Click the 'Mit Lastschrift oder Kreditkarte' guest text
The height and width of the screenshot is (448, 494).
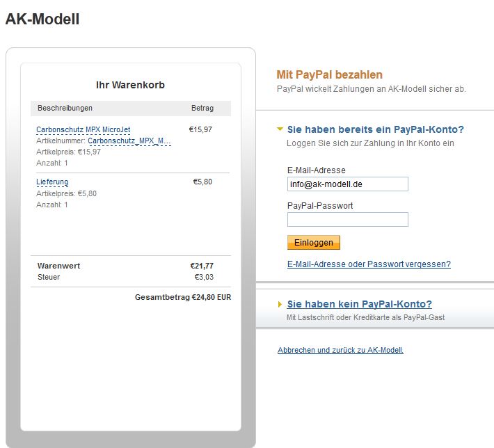pos(365,318)
